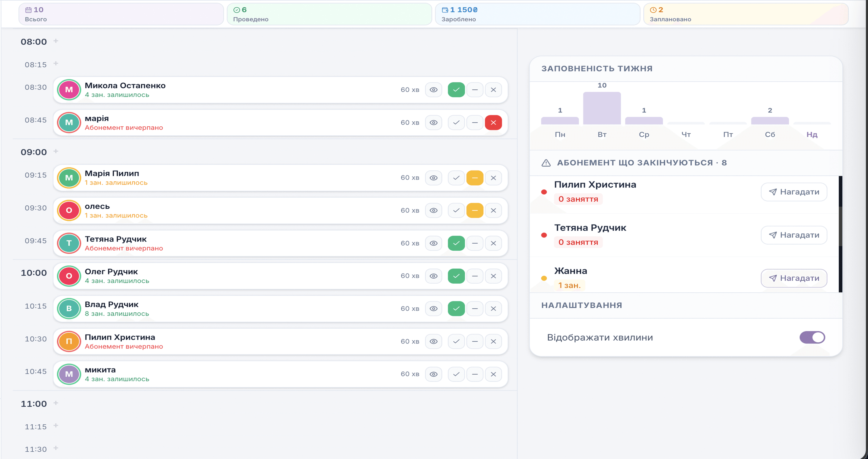The height and width of the screenshot is (459, 868).
Task: Click minus icon for Олег Рудчик
Action: (475, 276)
